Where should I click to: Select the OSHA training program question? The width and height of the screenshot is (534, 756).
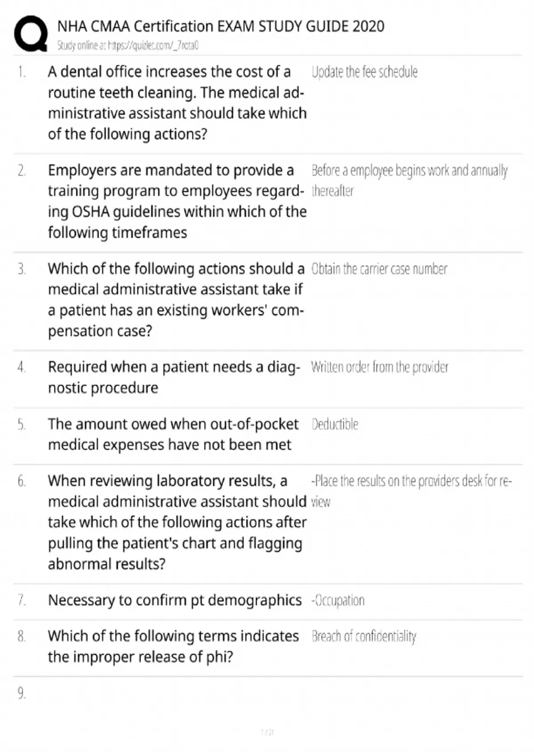pos(177,201)
